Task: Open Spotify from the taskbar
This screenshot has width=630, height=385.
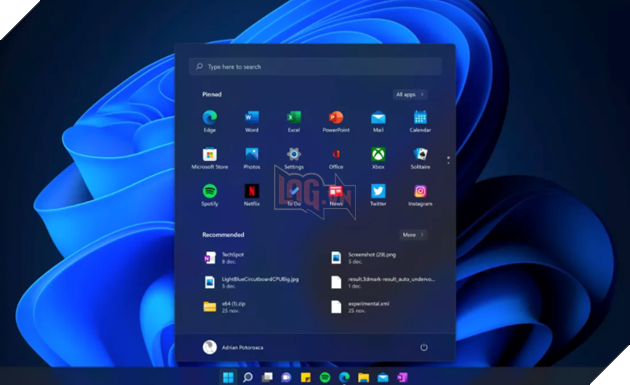Action: click(325, 377)
